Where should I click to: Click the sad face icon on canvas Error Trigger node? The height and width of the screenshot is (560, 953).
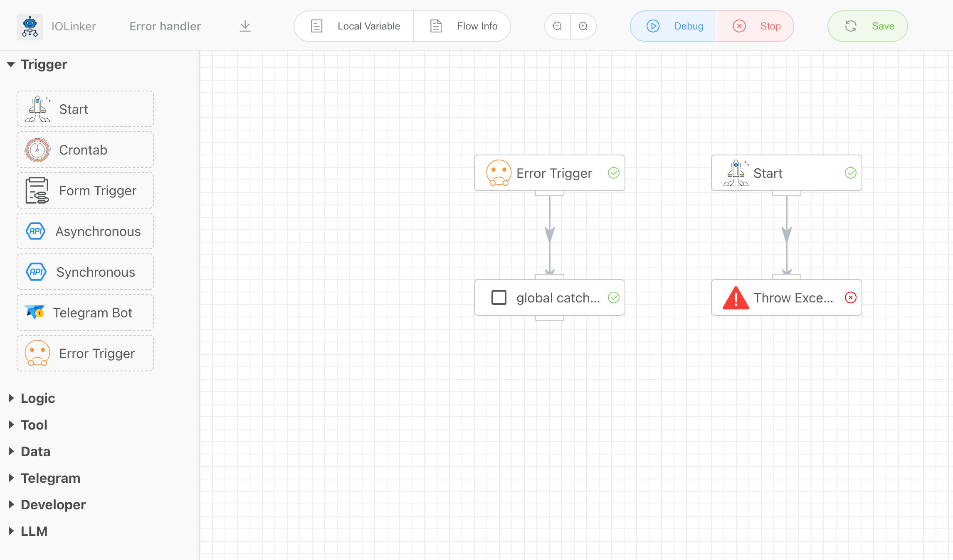pyautogui.click(x=499, y=173)
